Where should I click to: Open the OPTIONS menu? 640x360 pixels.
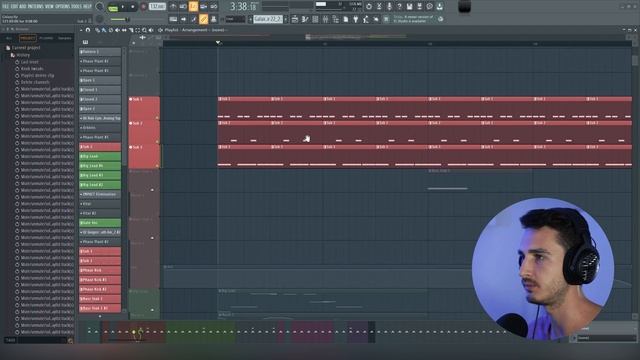(x=62, y=7)
